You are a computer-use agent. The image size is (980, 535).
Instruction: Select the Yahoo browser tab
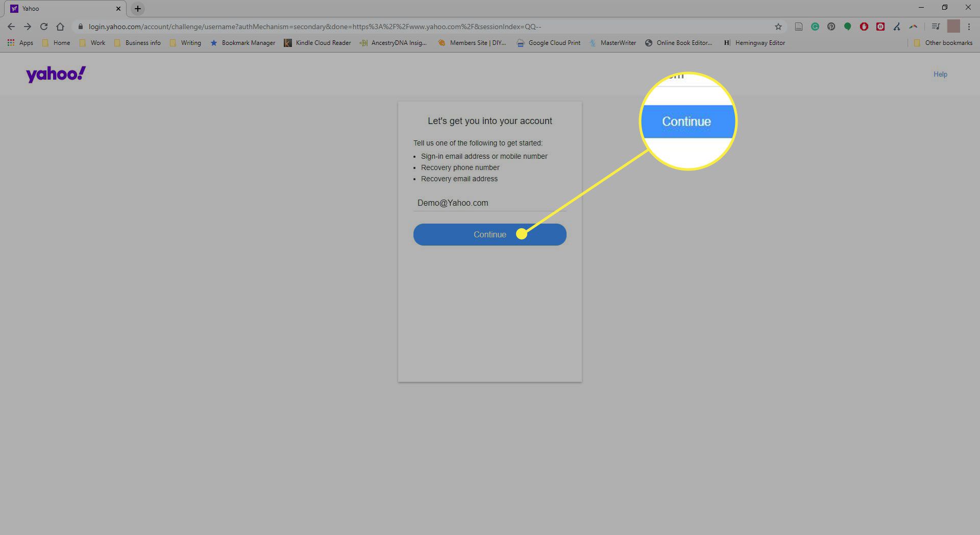[x=66, y=9]
